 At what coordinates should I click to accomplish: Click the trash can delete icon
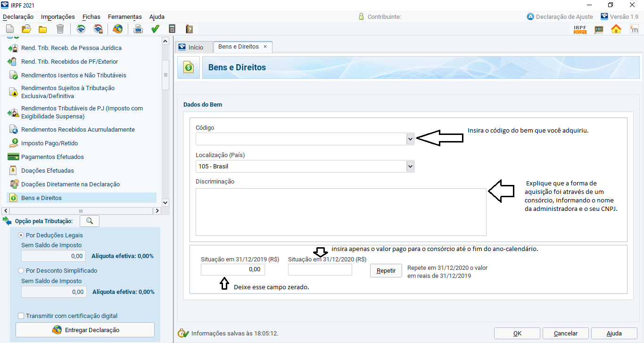click(60, 29)
